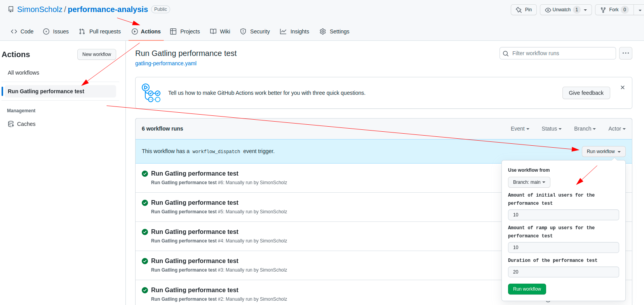Click the Unwatch count badge showing 1
The height and width of the screenshot is (305, 644).
click(x=577, y=10)
